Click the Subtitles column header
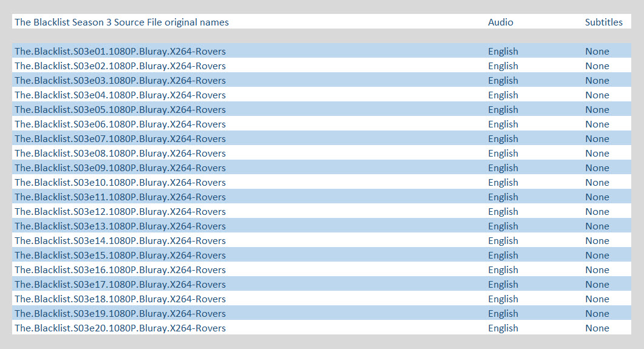644x349 pixels. tap(604, 22)
